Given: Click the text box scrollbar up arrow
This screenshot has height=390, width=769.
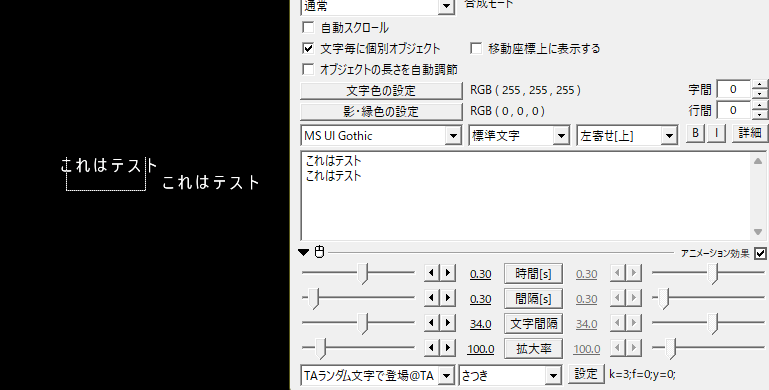Looking at the screenshot, I should 758,161.
